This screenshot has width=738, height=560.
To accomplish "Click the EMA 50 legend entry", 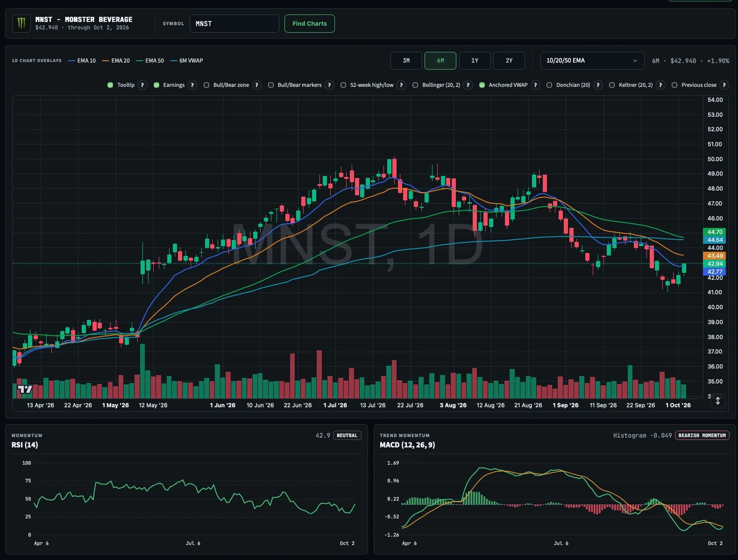I will (x=150, y=61).
